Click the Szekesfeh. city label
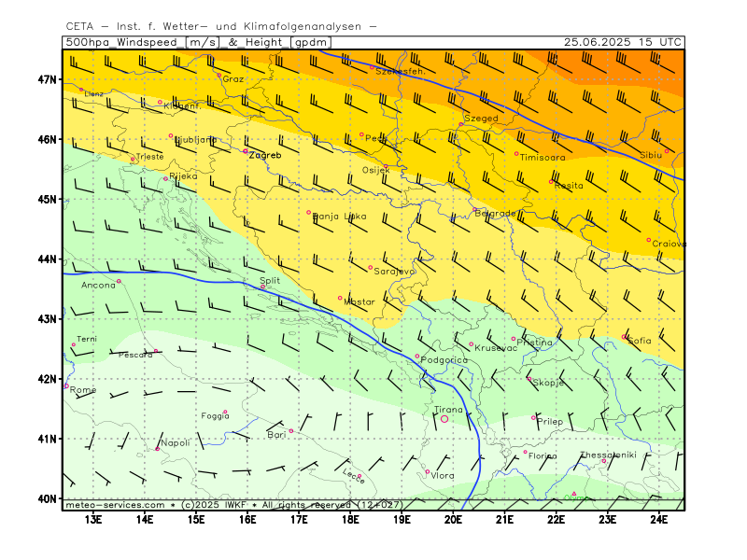Viewport: 747px width, 560px height. point(401,72)
